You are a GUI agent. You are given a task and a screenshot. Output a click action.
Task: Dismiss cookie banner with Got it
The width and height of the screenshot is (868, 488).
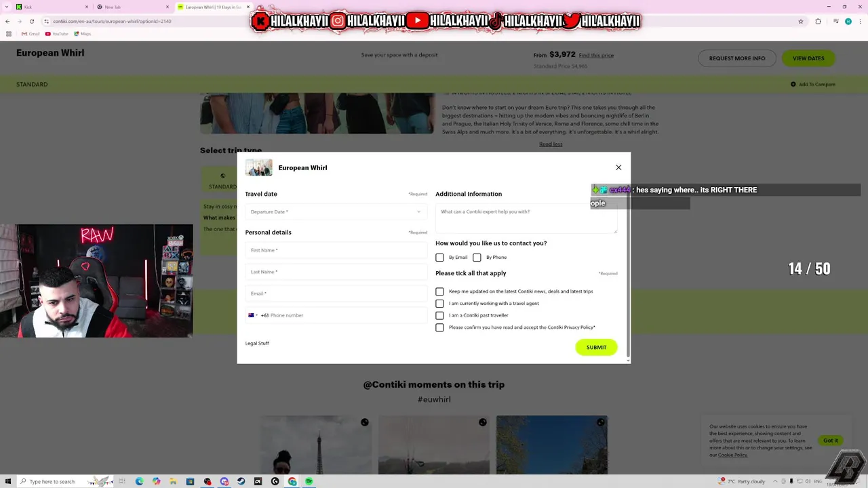click(831, 441)
